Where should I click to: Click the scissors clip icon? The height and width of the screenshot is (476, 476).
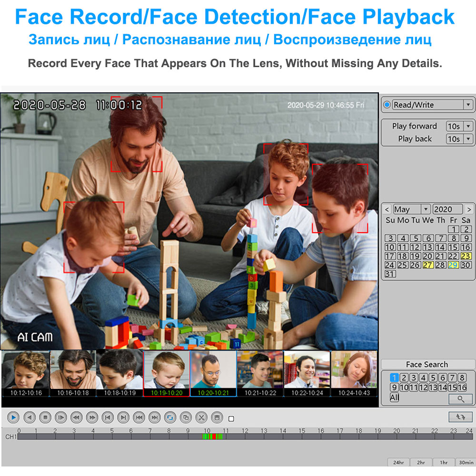pyautogui.click(x=201, y=418)
